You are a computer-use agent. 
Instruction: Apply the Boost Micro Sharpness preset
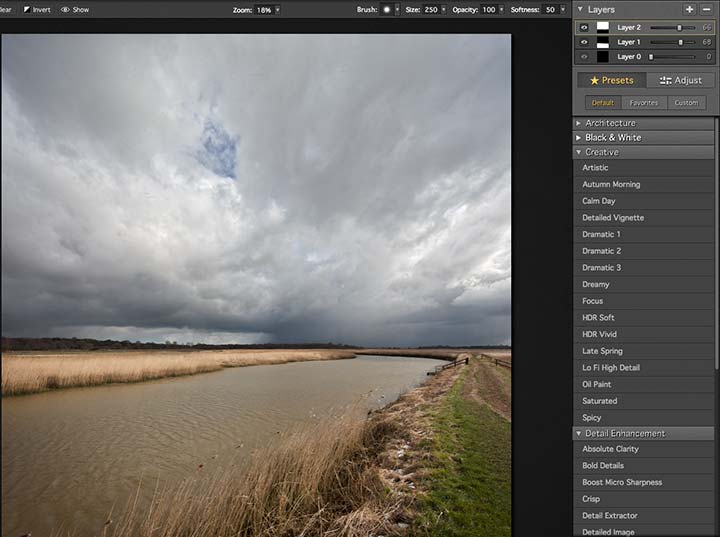pyautogui.click(x=644, y=482)
